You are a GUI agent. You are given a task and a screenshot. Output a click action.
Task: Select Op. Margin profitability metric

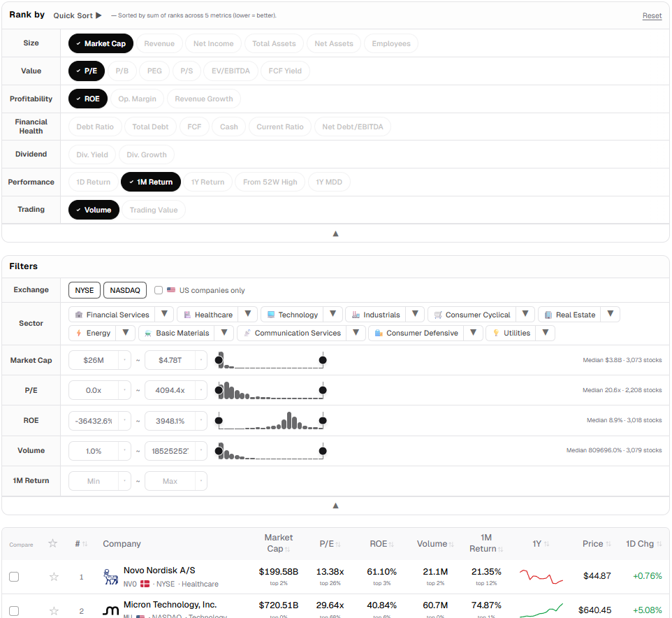(137, 99)
